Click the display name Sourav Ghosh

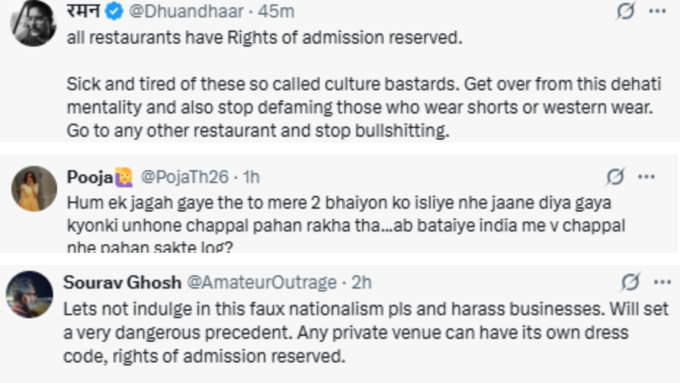pos(122,282)
